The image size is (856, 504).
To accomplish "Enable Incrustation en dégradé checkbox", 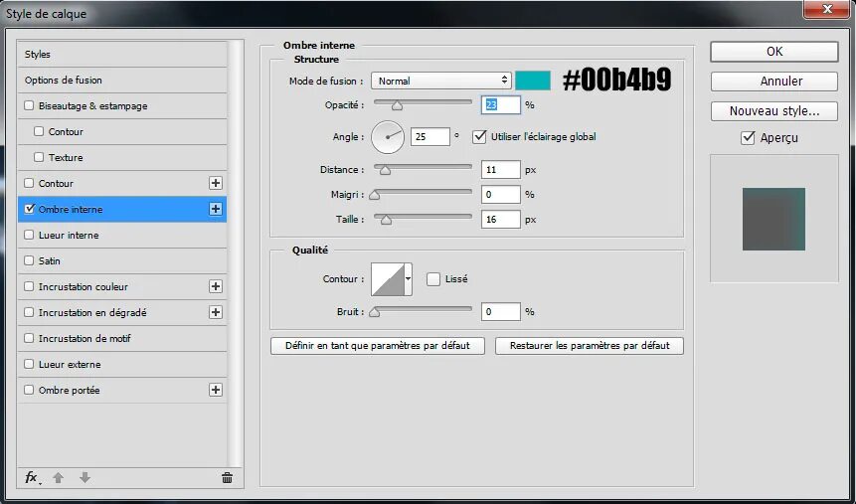I will [x=29, y=312].
